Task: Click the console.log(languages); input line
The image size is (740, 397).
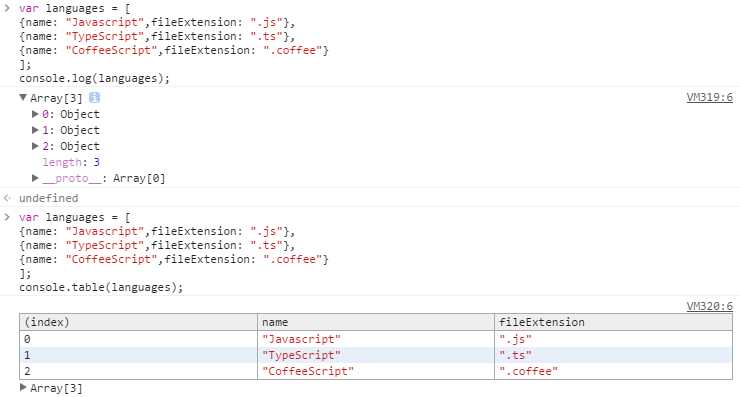Action: pos(94,78)
